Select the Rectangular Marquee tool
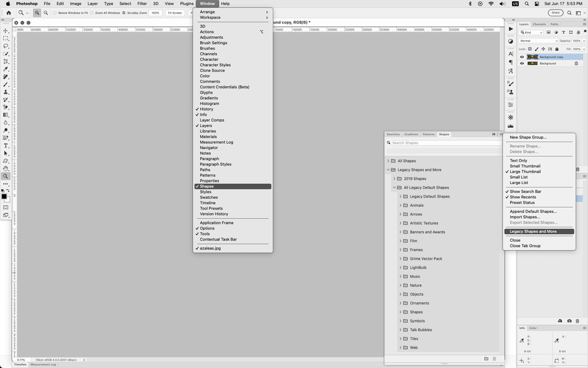The width and height of the screenshot is (588, 368). point(6,38)
